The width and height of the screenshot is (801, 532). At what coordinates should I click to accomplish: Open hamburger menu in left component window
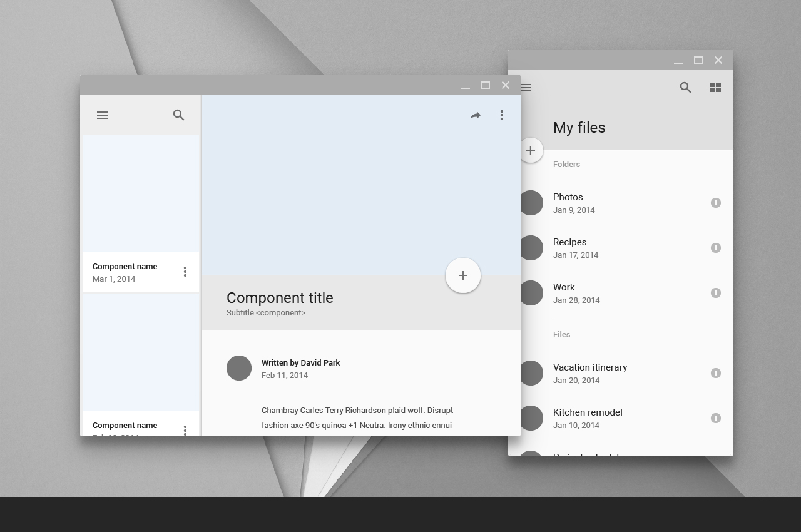(x=103, y=115)
